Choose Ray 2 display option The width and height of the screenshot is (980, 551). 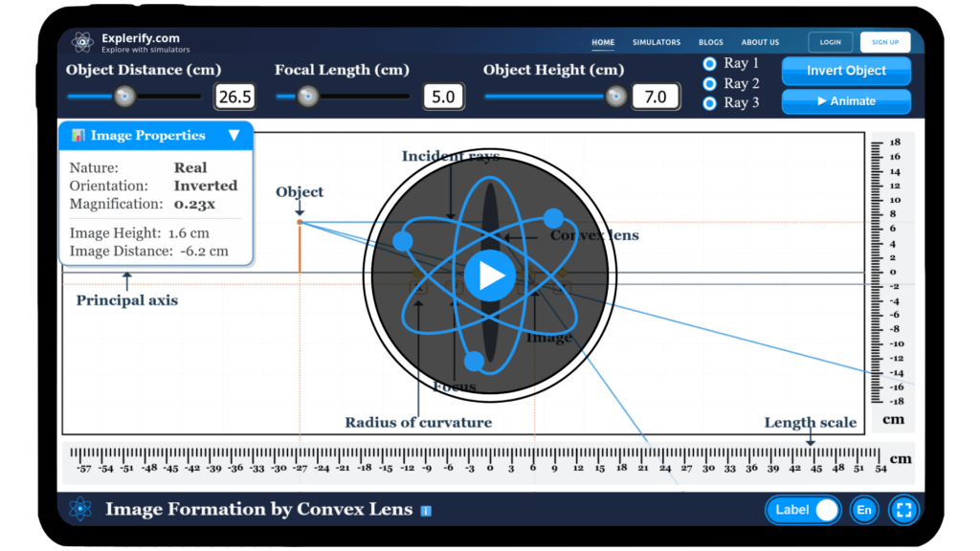pos(709,83)
